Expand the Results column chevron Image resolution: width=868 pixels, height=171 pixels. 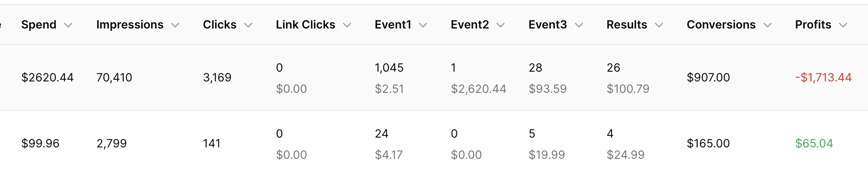pyautogui.click(x=659, y=25)
